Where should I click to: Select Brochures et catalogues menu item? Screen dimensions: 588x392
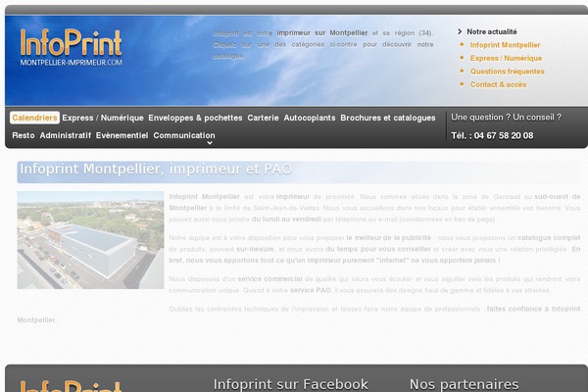[388, 118]
